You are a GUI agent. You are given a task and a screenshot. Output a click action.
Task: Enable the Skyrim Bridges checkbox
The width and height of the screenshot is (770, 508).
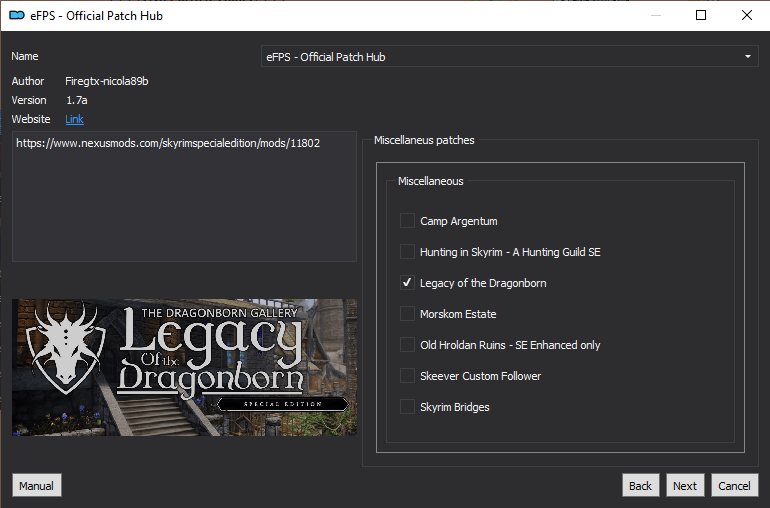tap(407, 407)
